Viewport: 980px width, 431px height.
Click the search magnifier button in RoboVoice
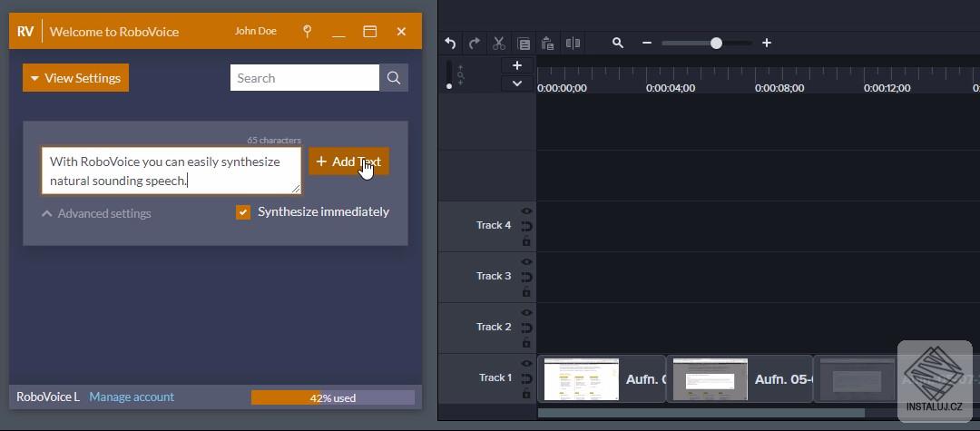[x=394, y=78]
